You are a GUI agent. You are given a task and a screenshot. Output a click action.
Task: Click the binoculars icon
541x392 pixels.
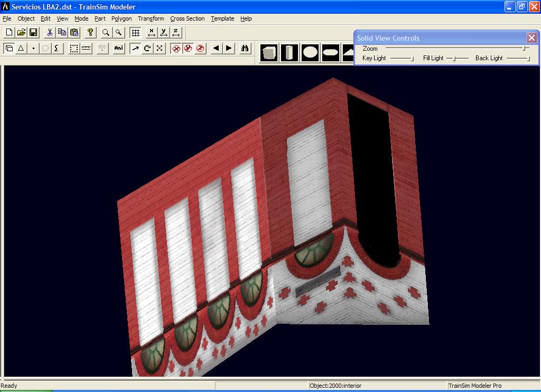(x=245, y=48)
